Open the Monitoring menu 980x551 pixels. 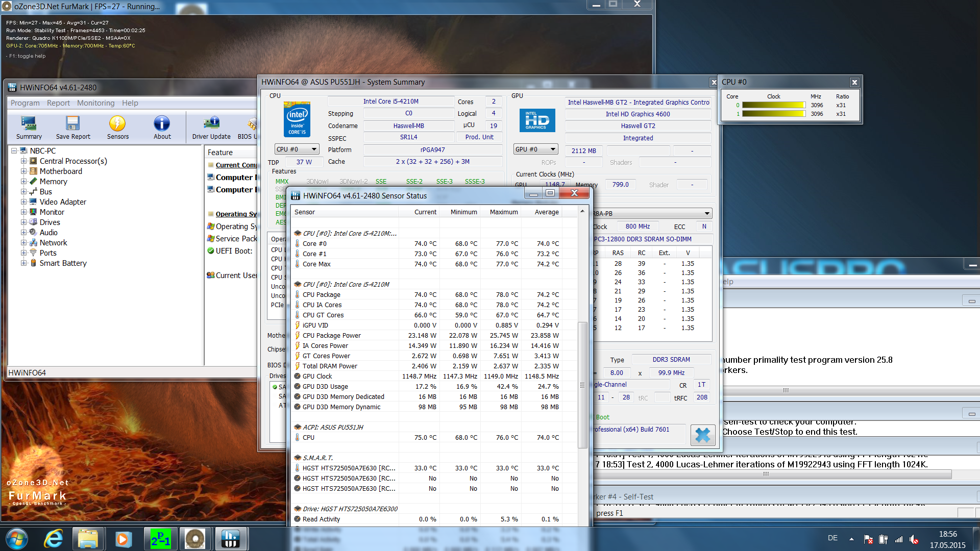pyautogui.click(x=95, y=103)
